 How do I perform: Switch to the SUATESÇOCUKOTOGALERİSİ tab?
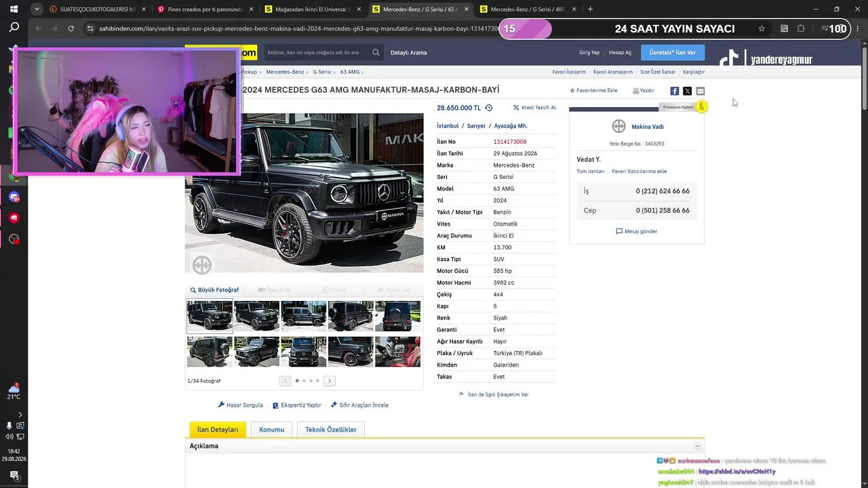point(98,9)
